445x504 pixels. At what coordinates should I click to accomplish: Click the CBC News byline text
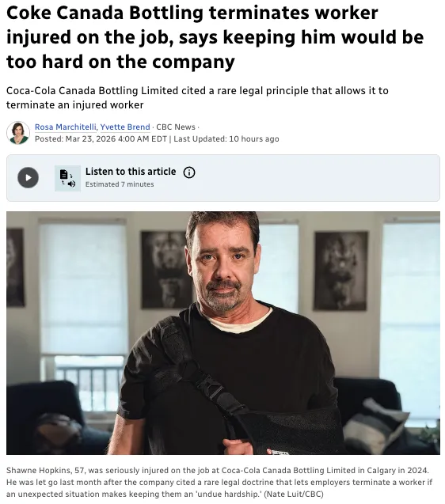(x=176, y=127)
